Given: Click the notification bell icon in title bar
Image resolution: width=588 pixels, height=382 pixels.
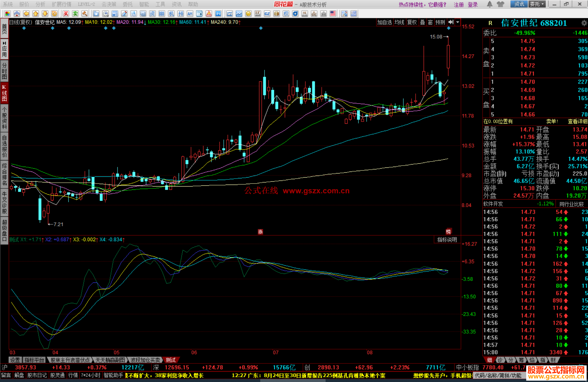Looking at the screenshot, I should (489, 4).
